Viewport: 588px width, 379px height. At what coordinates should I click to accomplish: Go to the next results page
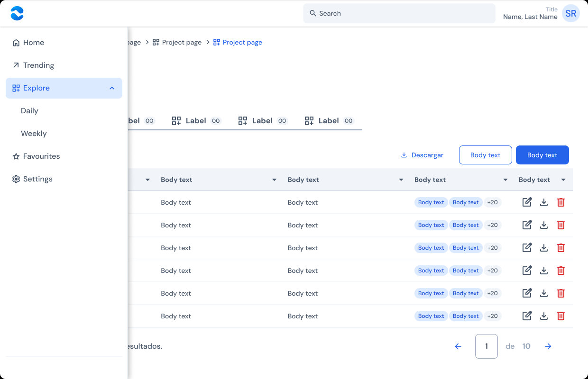pyautogui.click(x=548, y=346)
